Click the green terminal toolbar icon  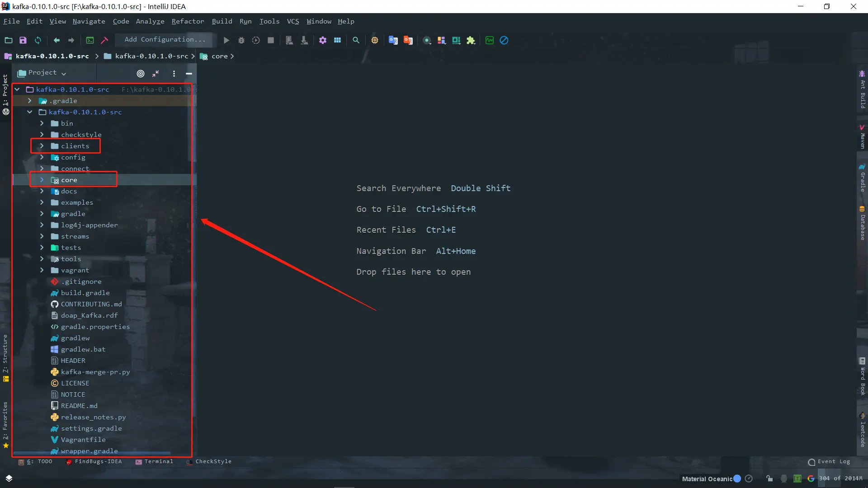pyautogui.click(x=90, y=40)
